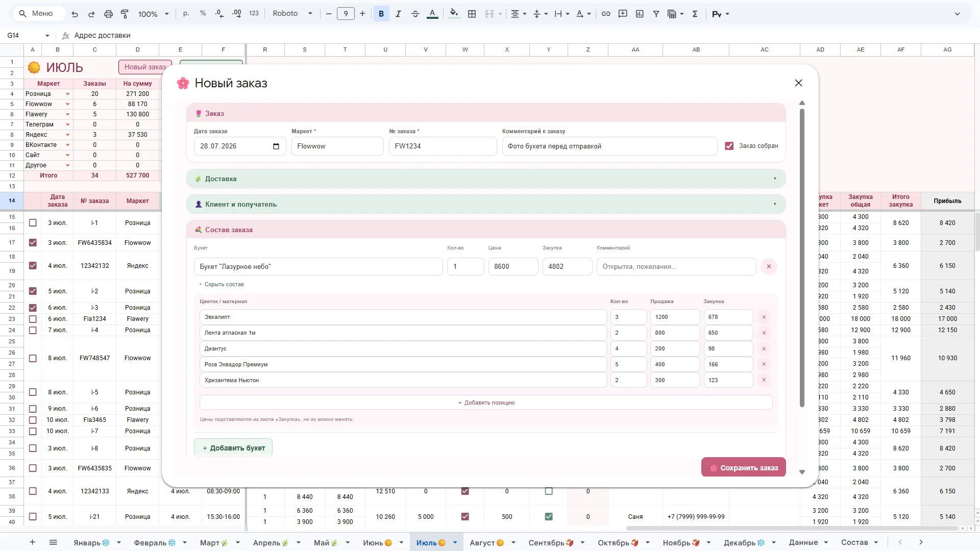Apply strikethrough formatting
This screenshot has width=980, height=551.
click(415, 14)
